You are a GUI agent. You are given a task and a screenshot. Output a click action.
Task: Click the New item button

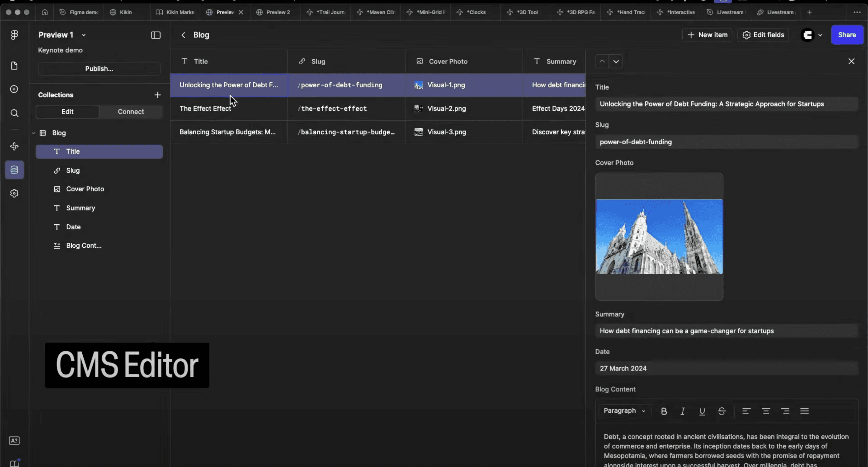coord(707,35)
